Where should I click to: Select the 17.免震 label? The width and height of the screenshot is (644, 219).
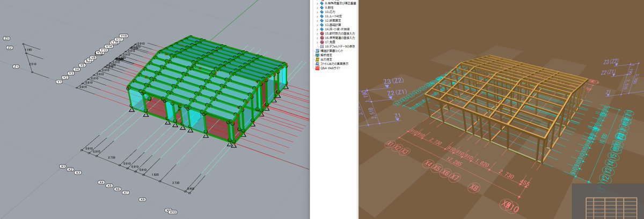point(330,42)
